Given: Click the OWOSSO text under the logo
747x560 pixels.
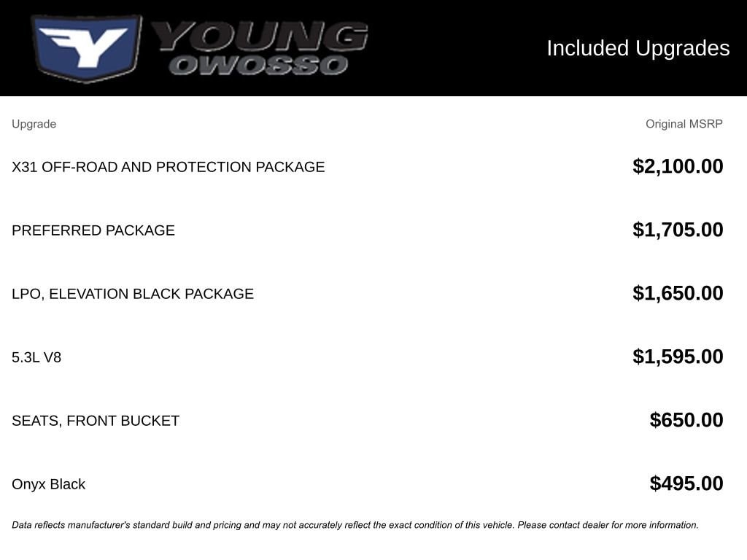Looking at the screenshot, I should point(259,66).
